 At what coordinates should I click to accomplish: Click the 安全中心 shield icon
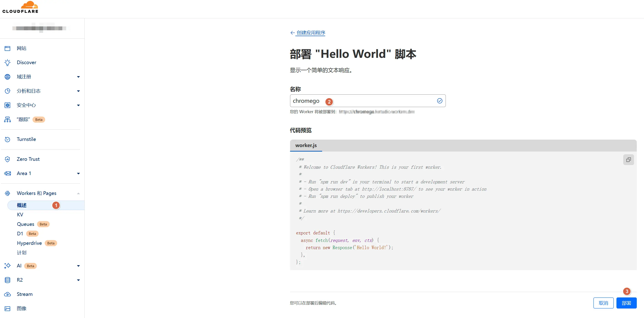pyautogui.click(x=7, y=105)
